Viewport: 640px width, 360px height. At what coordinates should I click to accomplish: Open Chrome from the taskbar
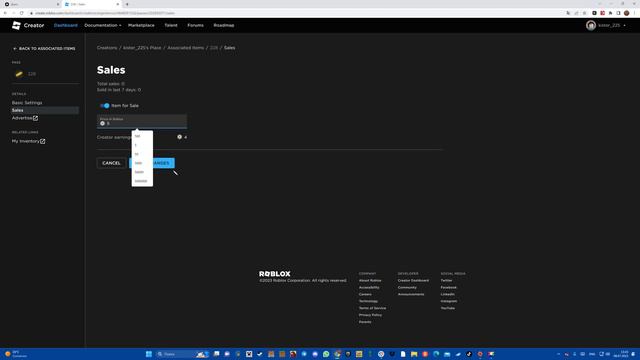[x=337, y=354]
